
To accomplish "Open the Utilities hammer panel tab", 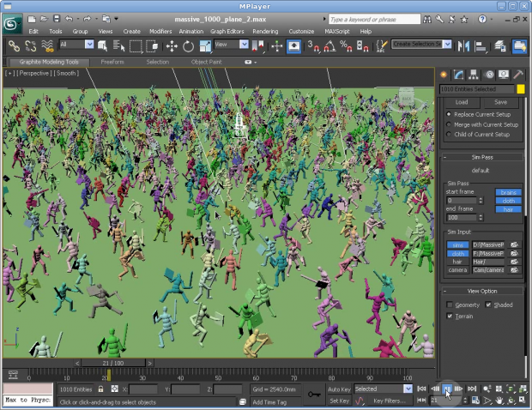I will (518, 75).
